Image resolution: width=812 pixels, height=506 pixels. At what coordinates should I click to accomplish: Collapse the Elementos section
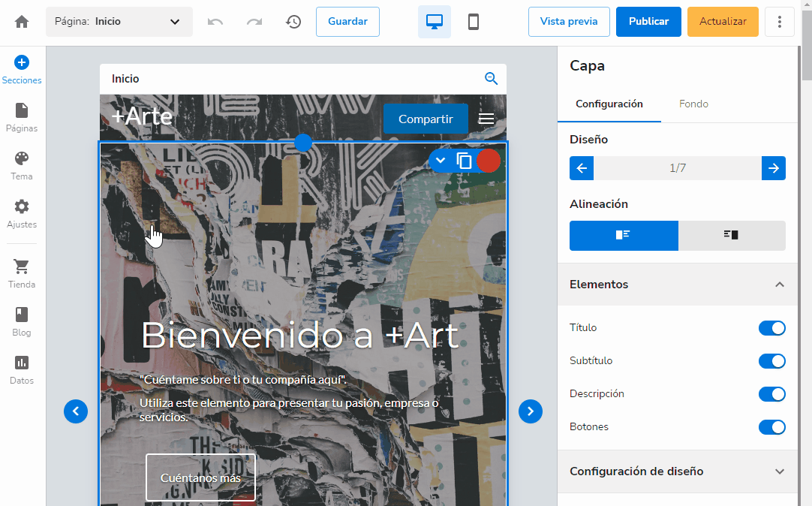click(x=678, y=285)
